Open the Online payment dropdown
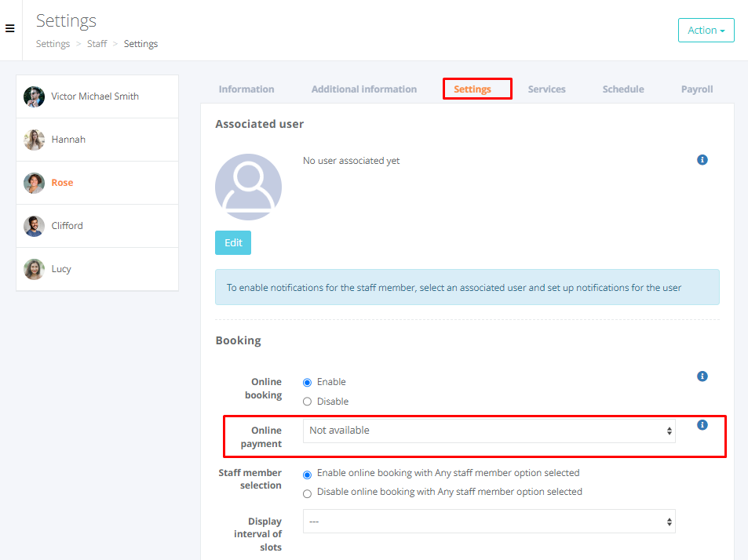Viewport: 748px width, 560px height. click(488, 431)
